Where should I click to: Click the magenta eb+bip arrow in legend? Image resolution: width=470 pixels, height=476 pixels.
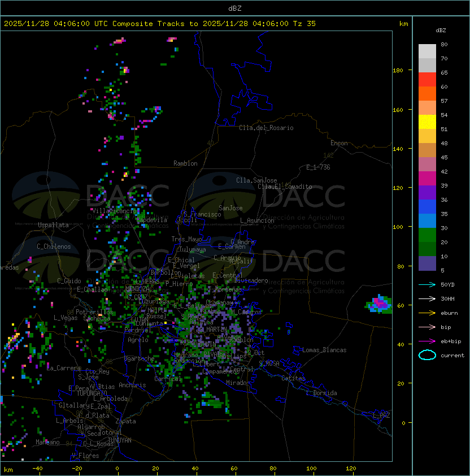click(427, 341)
